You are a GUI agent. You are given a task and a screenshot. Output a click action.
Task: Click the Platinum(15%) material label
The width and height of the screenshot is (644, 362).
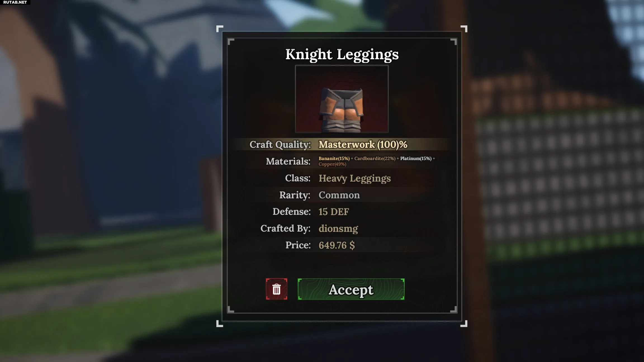(x=416, y=158)
